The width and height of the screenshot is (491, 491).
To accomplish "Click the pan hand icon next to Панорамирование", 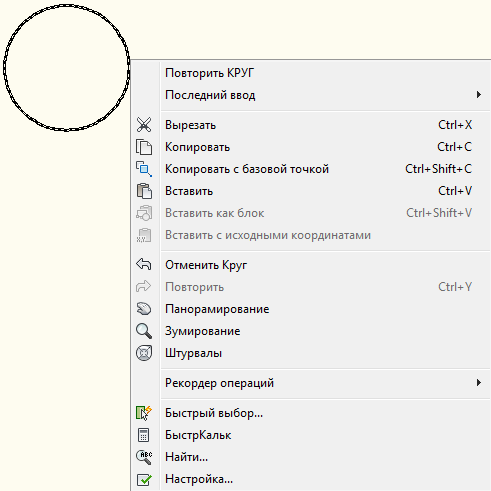I will click(144, 309).
